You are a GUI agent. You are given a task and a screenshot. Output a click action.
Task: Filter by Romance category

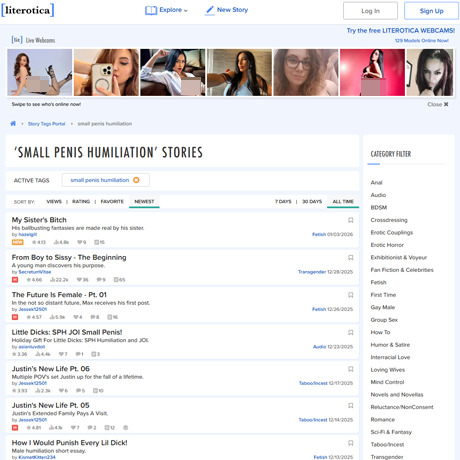coord(383,420)
